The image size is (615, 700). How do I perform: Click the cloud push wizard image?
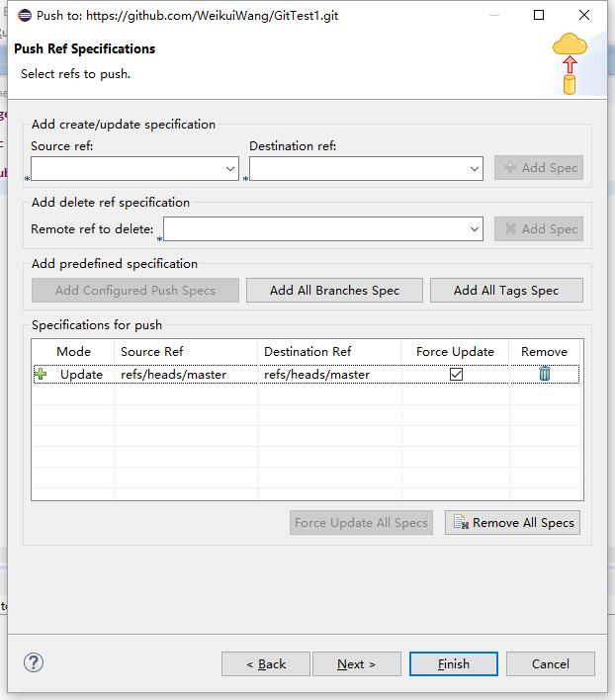pyautogui.click(x=570, y=62)
